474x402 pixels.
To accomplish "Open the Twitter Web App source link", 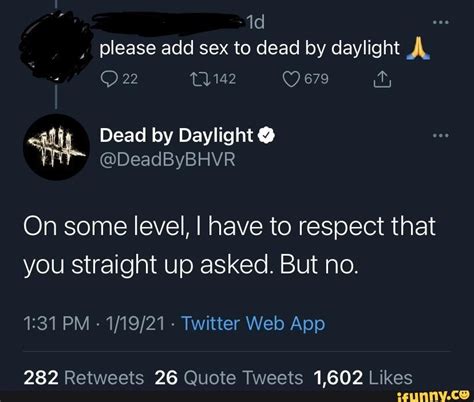I will 253,323.
